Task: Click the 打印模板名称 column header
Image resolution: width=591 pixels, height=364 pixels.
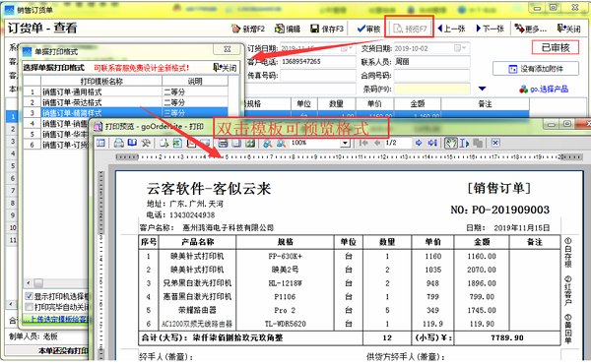Action: point(101,82)
